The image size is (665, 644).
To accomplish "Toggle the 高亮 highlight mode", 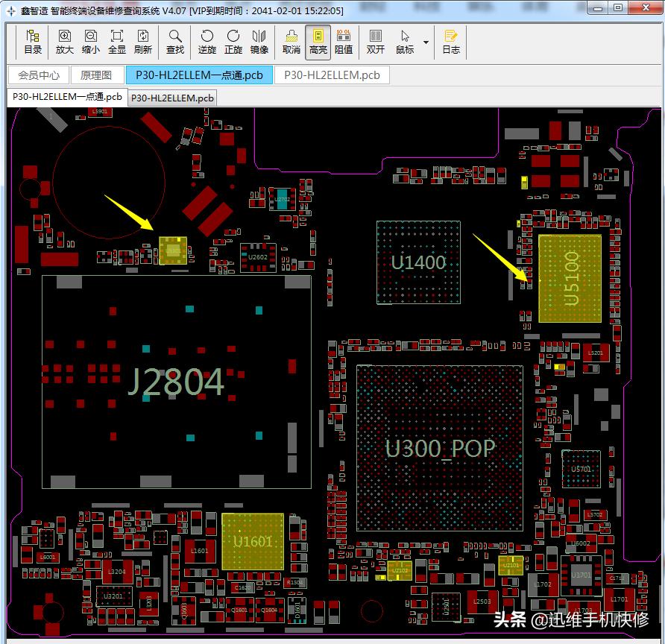I will (x=318, y=42).
